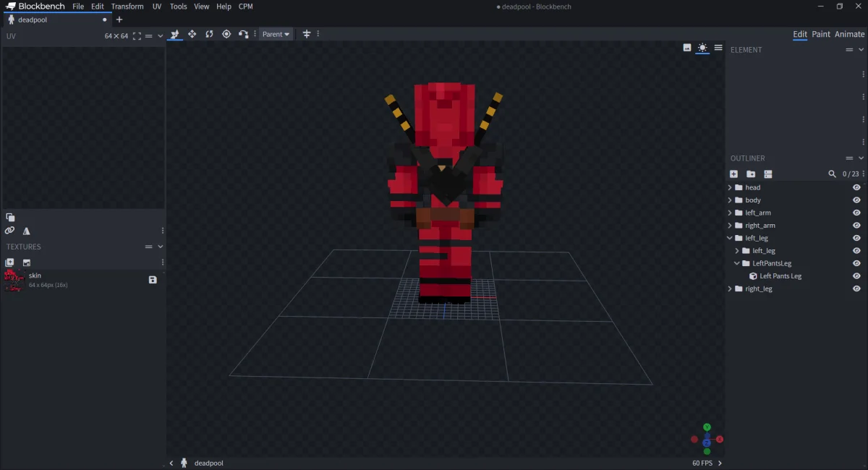Switch to Paint mode tab

821,34
